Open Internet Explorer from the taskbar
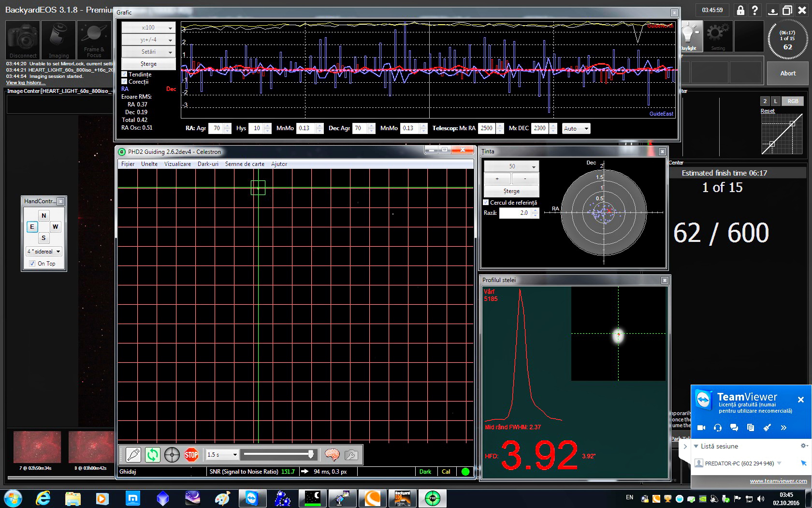The height and width of the screenshot is (508, 812). point(43,498)
